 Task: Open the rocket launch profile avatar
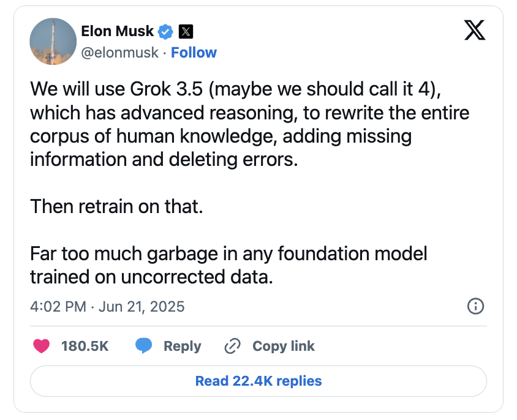click(53, 42)
